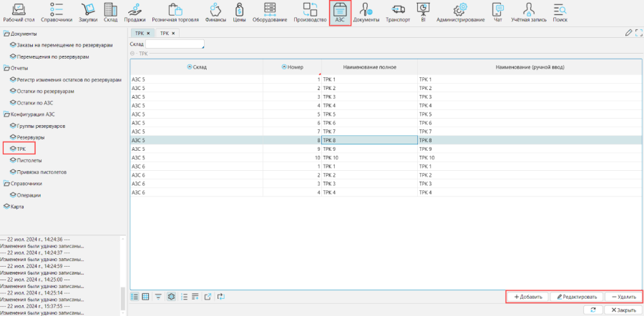Screen dimensions: 644x316
Task: Click the pencil edit icon above table
Action: [x=628, y=33]
